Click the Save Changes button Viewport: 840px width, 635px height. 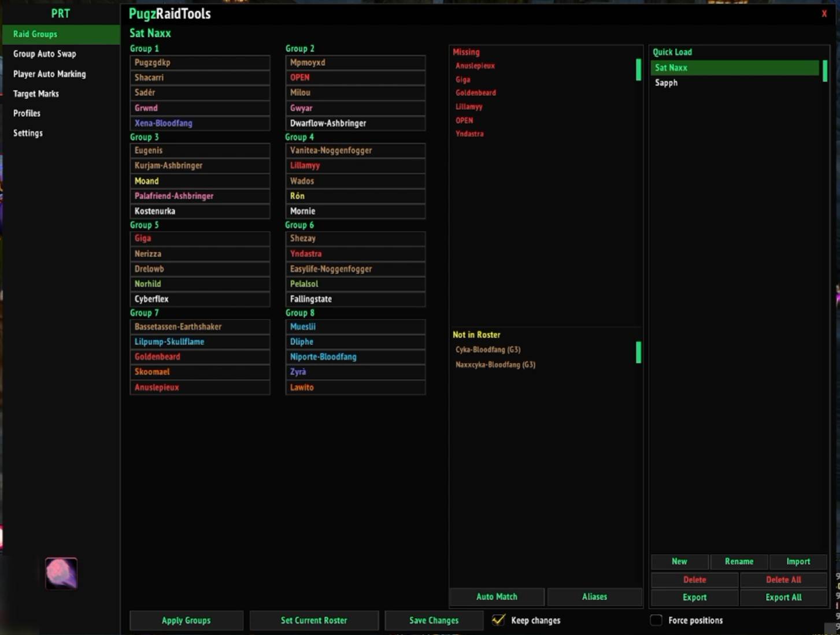click(434, 621)
